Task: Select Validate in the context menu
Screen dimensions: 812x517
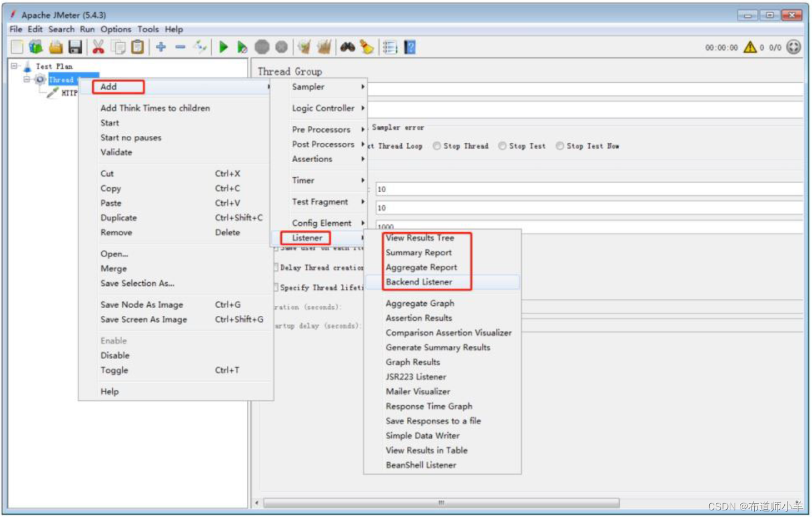Action: click(176, 152)
